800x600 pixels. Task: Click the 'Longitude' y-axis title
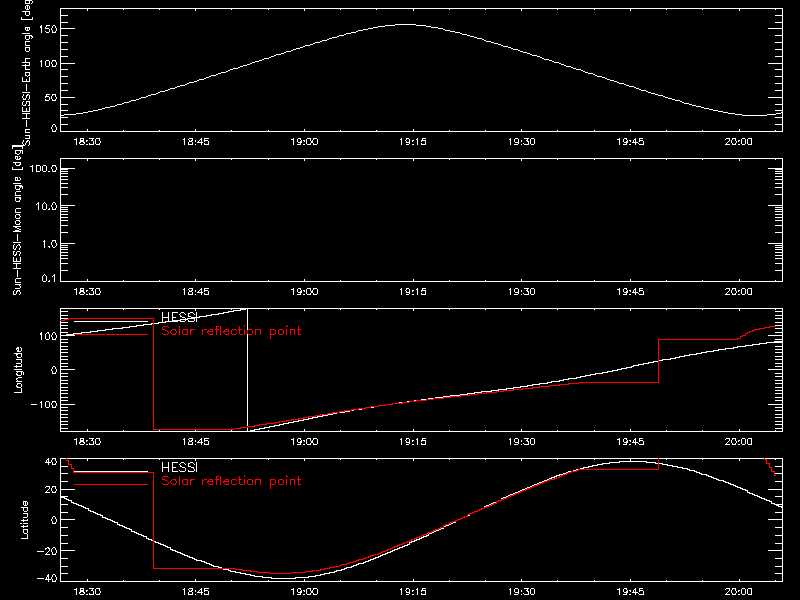click(x=18, y=370)
